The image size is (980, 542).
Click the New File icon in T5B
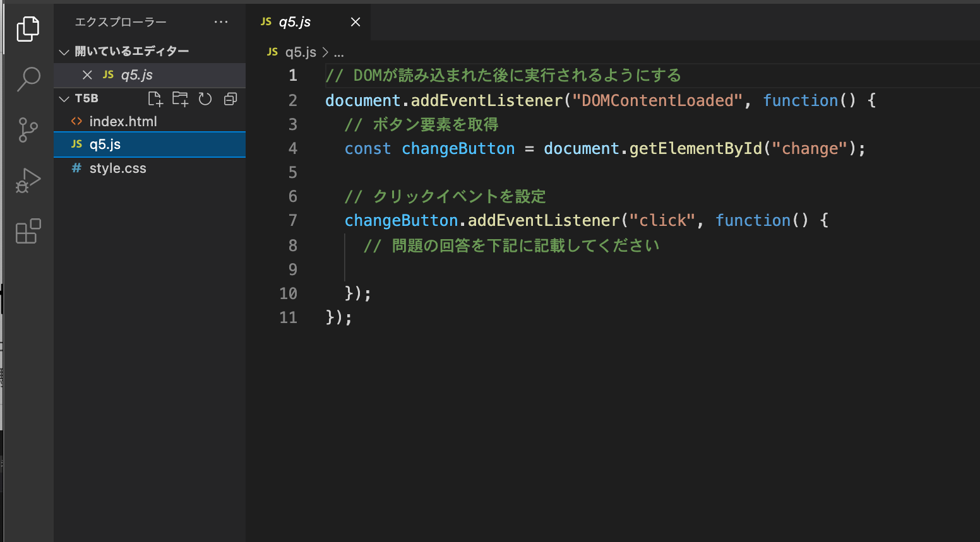coord(155,98)
